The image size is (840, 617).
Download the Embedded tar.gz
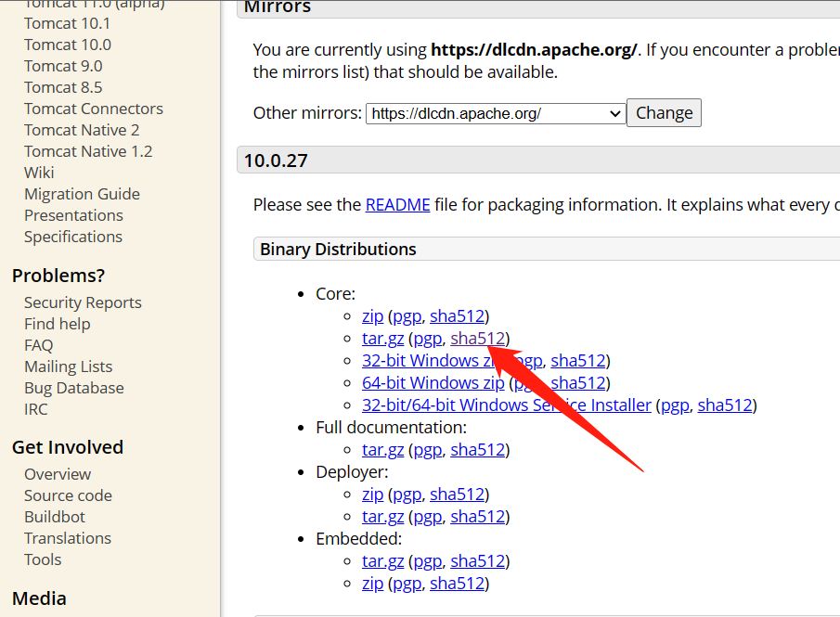pyautogui.click(x=383, y=562)
